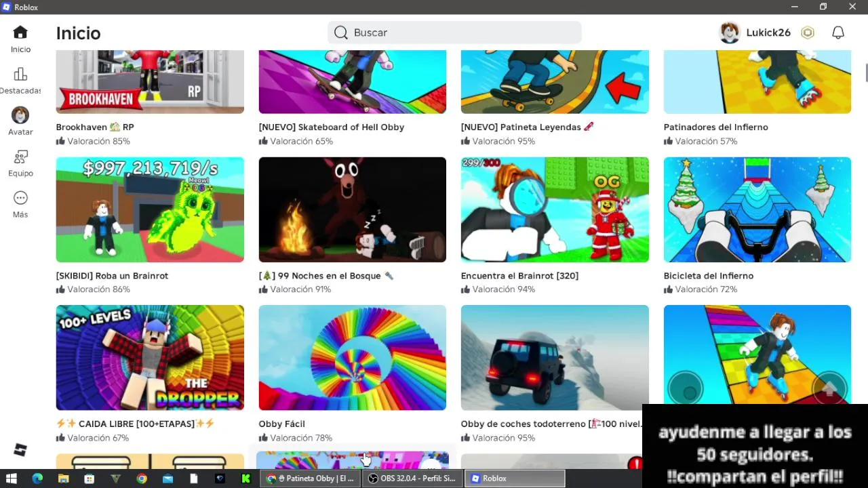
Task: Select the Roblox taskbar window button
Action: (x=515, y=479)
